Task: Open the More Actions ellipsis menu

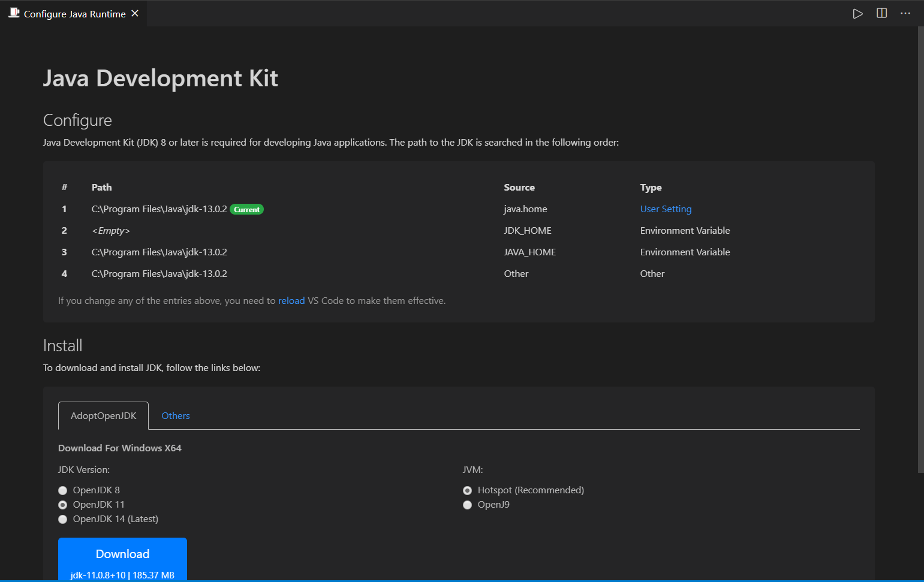Action: [905, 13]
